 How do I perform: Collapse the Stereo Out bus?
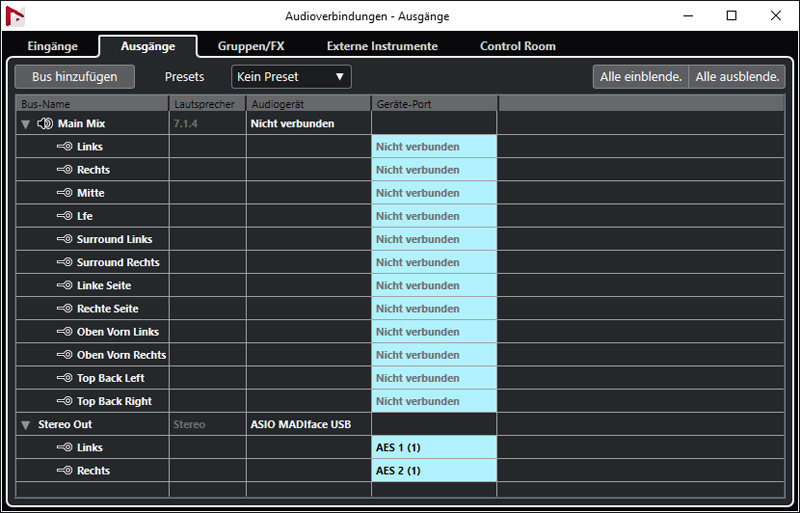coord(25,425)
